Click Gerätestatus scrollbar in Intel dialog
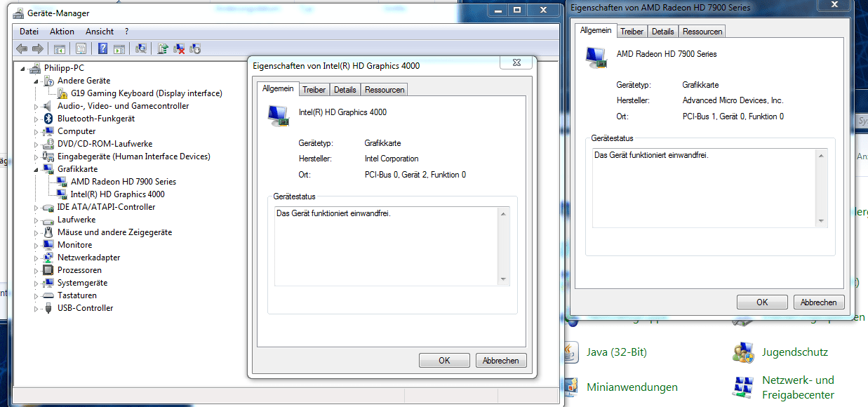868x407 pixels. pos(503,246)
